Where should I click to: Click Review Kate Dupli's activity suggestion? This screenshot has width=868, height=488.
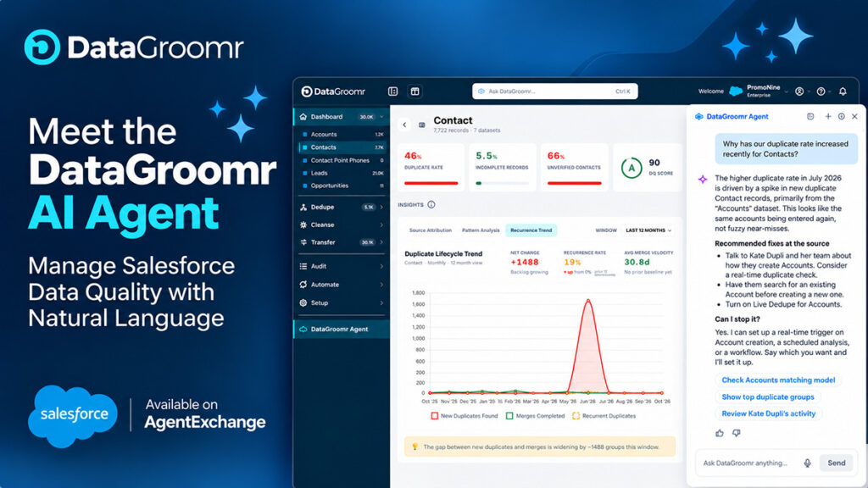pos(768,413)
